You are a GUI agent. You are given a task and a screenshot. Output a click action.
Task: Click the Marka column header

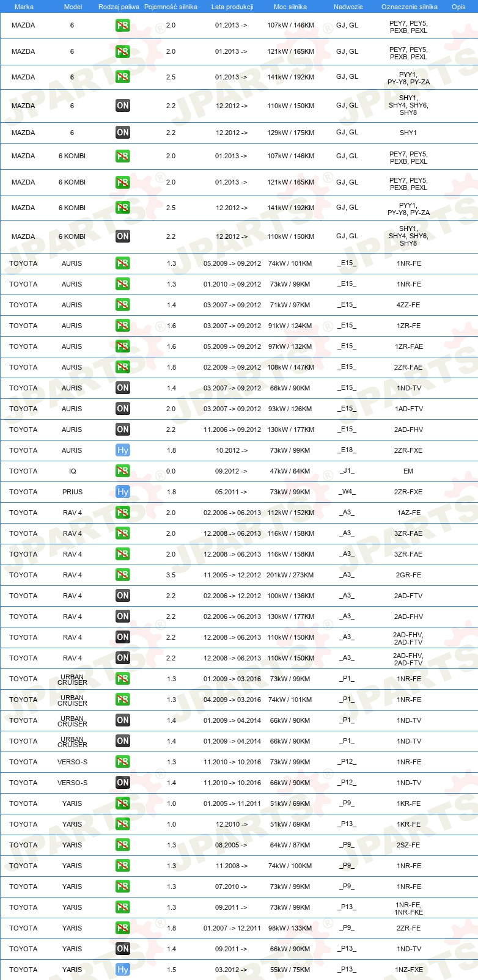[24, 7]
